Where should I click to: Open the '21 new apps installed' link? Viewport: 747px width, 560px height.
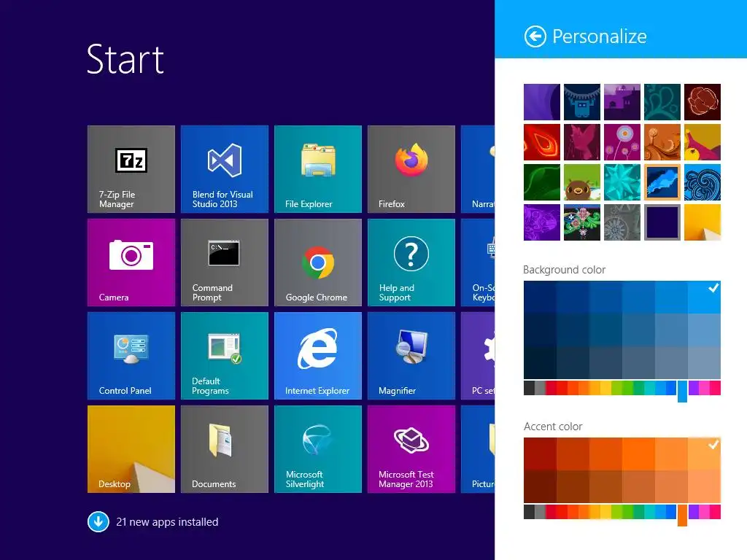click(x=167, y=522)
